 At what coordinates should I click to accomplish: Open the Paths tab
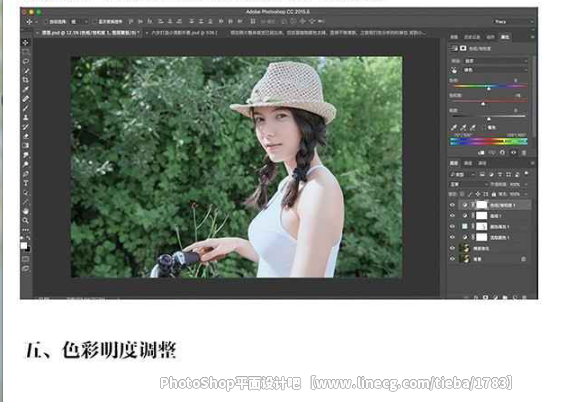[482, 164]
